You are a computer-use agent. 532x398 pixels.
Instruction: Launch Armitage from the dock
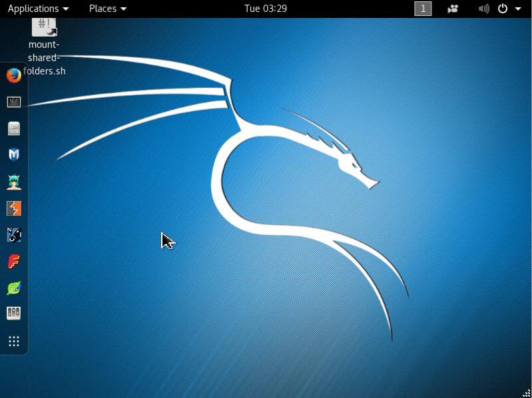coord(14,182)
